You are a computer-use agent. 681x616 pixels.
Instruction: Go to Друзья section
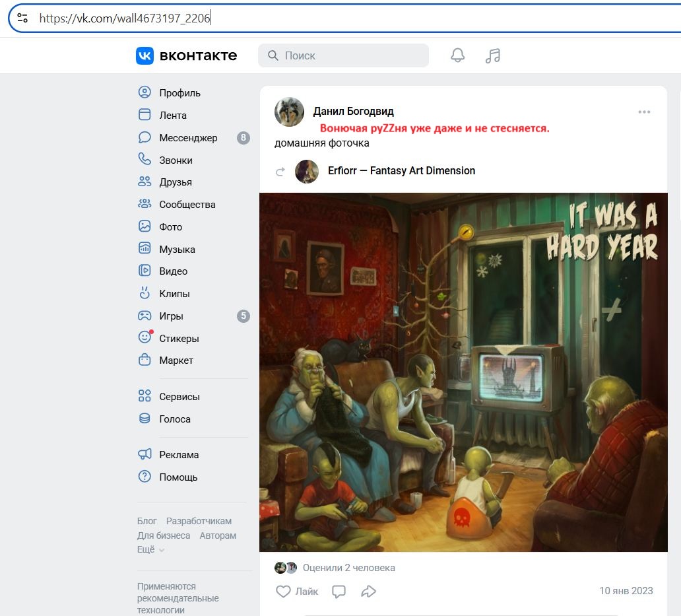coord(175,182)
